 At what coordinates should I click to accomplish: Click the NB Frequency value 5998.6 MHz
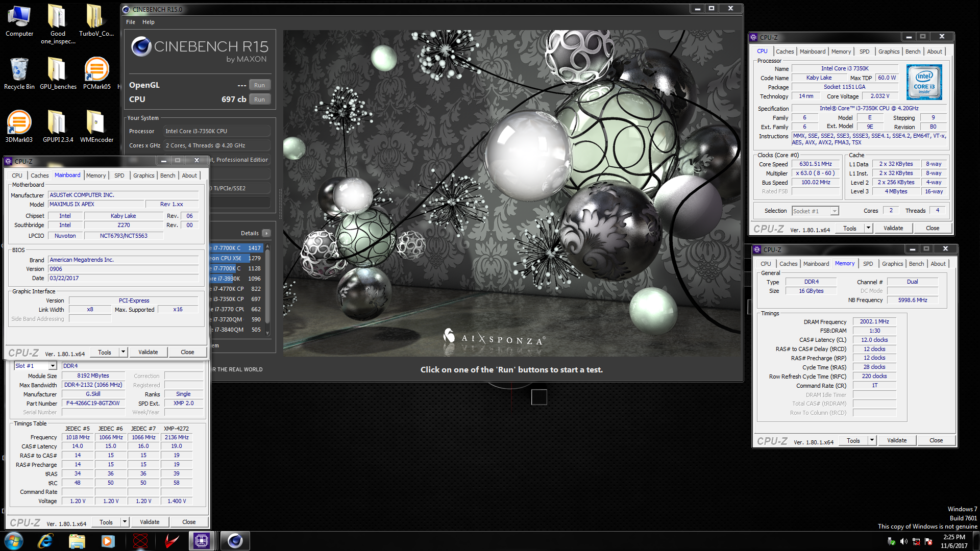click(x=913, y=300)
